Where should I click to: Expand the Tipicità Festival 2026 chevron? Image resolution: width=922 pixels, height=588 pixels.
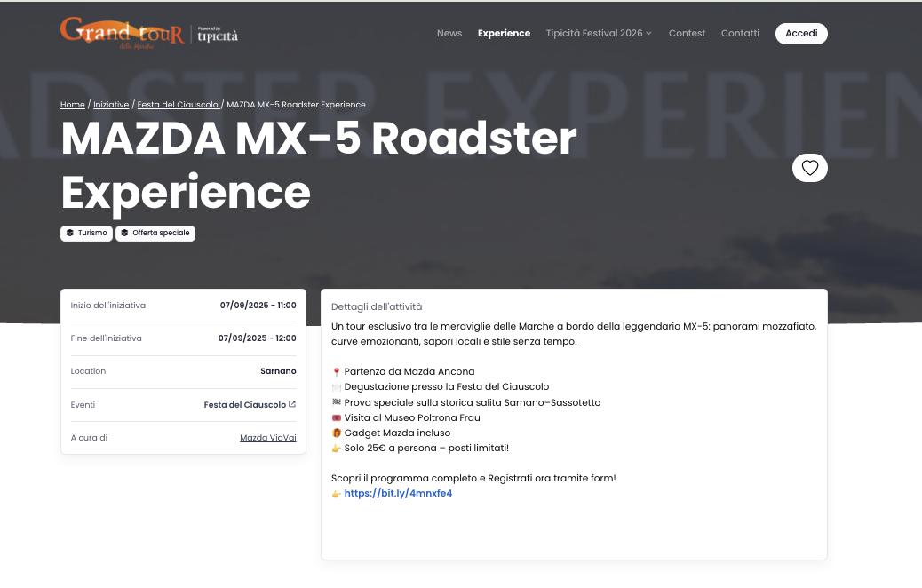[648, 34]
